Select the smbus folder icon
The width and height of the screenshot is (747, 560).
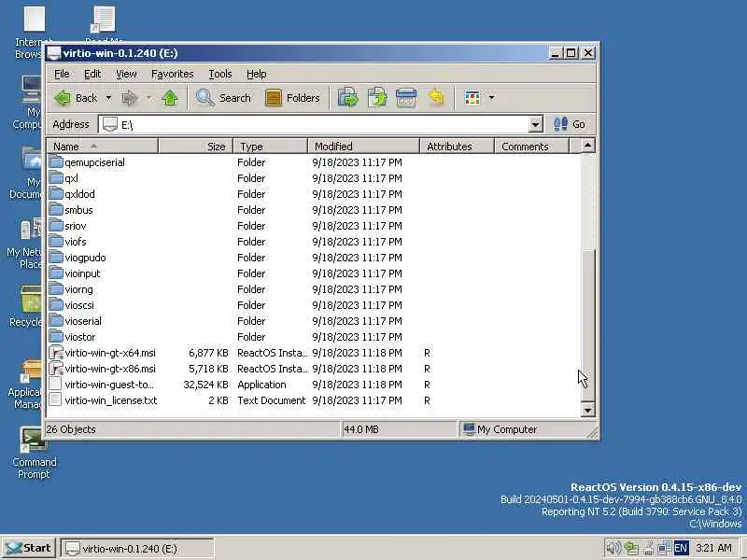coord(56,209)
